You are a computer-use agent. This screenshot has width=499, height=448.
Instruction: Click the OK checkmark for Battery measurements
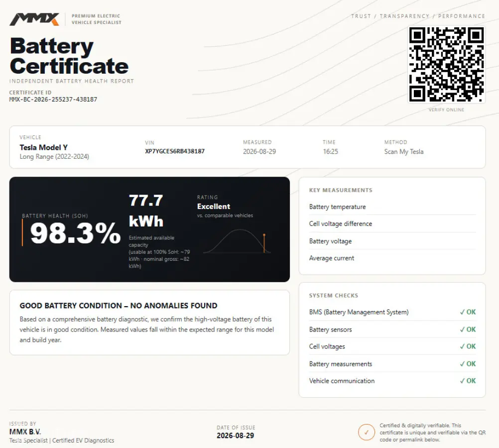tap(468, 364)
